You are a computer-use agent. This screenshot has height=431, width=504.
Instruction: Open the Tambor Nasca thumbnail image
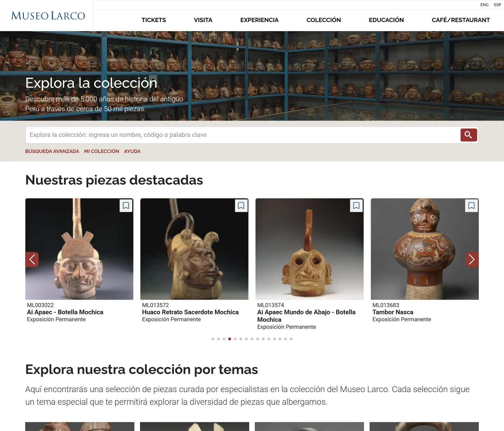pos(425,249)
